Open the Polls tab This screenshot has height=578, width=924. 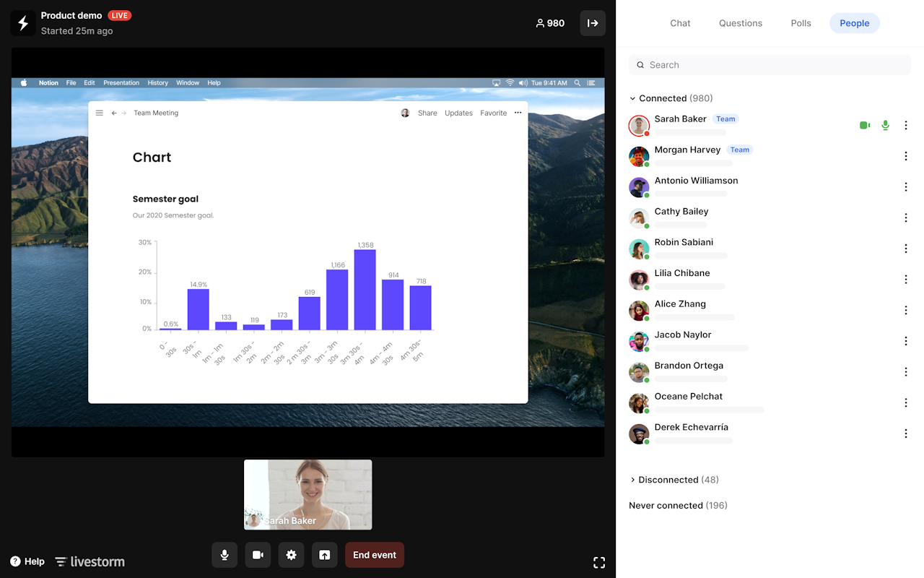pos(801,23)
